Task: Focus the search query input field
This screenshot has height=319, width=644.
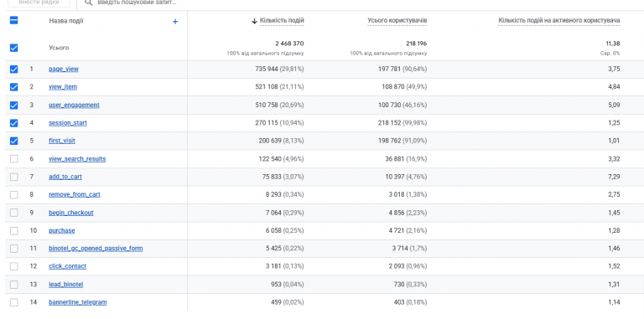Action: pyautogui.click(x=137, y=3)
